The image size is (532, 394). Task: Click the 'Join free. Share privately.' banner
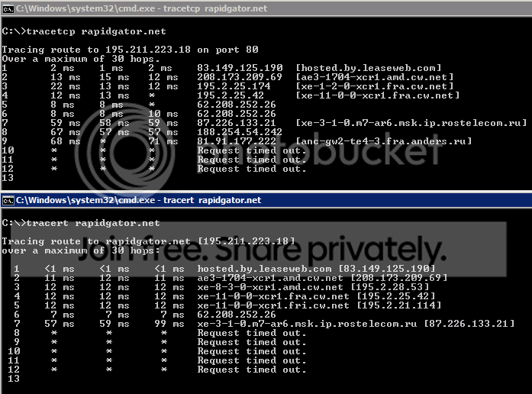click(x=259, y=250)
